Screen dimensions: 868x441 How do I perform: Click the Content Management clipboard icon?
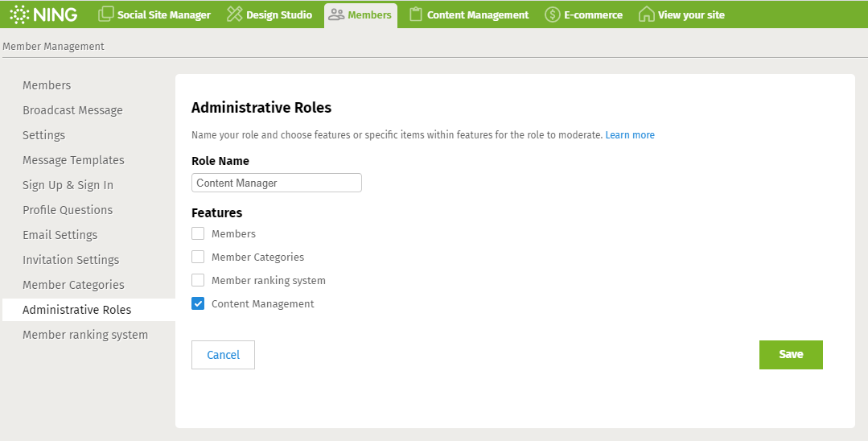coord(415,14)
